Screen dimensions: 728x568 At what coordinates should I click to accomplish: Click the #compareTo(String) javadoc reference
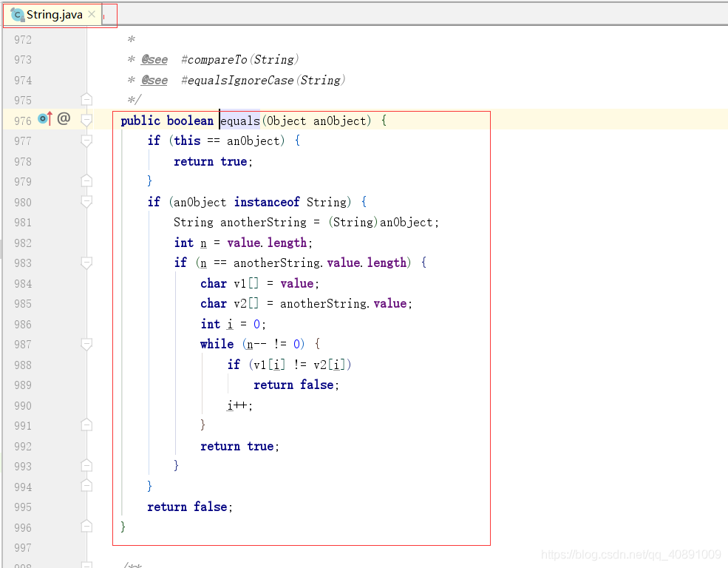239,59
